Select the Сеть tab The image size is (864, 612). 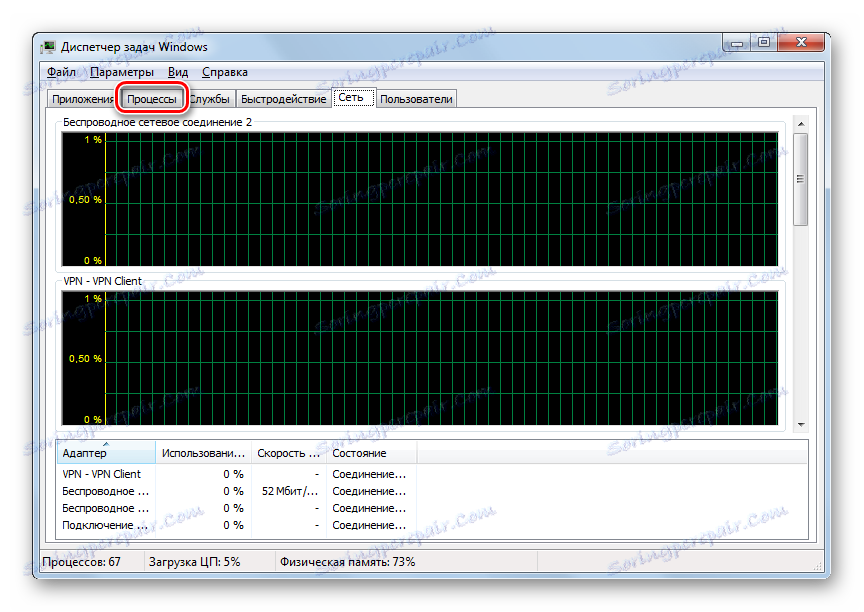click(x=353, y=98)
